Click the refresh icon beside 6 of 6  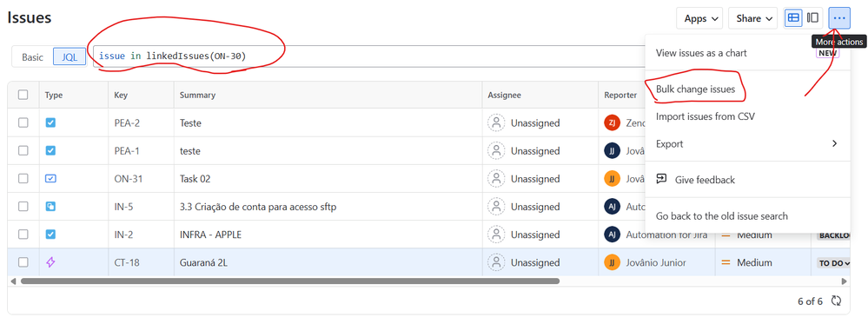click(x=837, y=301)
